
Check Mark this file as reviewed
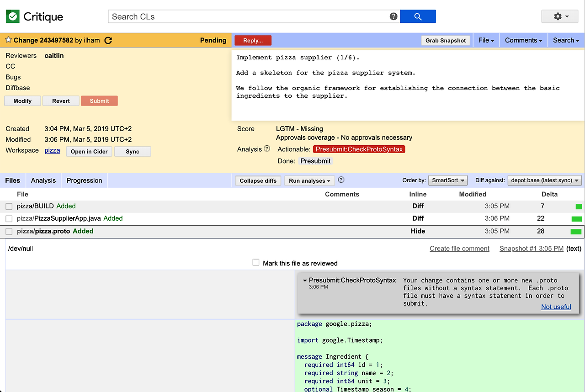255,263
